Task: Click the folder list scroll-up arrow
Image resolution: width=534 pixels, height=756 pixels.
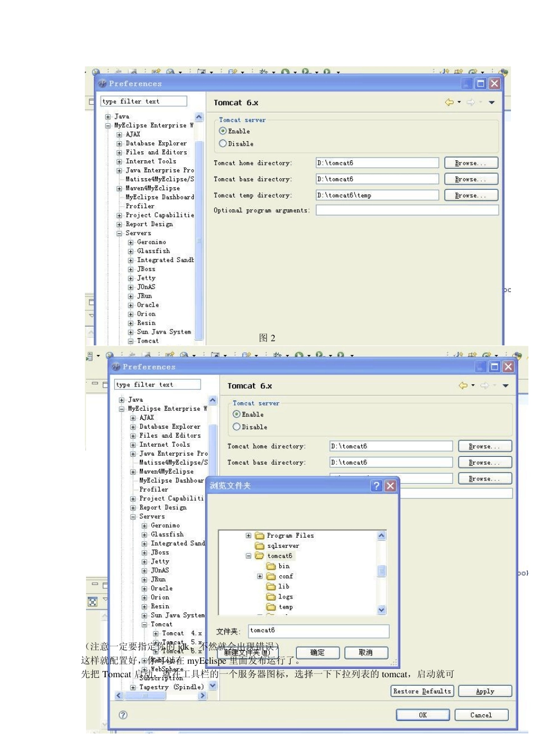Action: 382,535
